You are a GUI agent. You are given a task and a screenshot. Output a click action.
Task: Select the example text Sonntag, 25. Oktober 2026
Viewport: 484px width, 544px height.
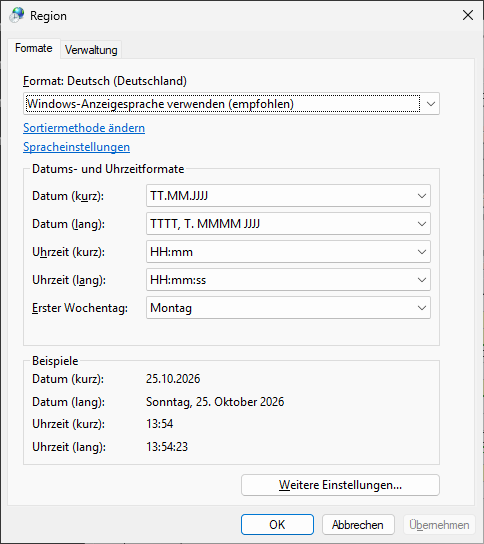215,402
